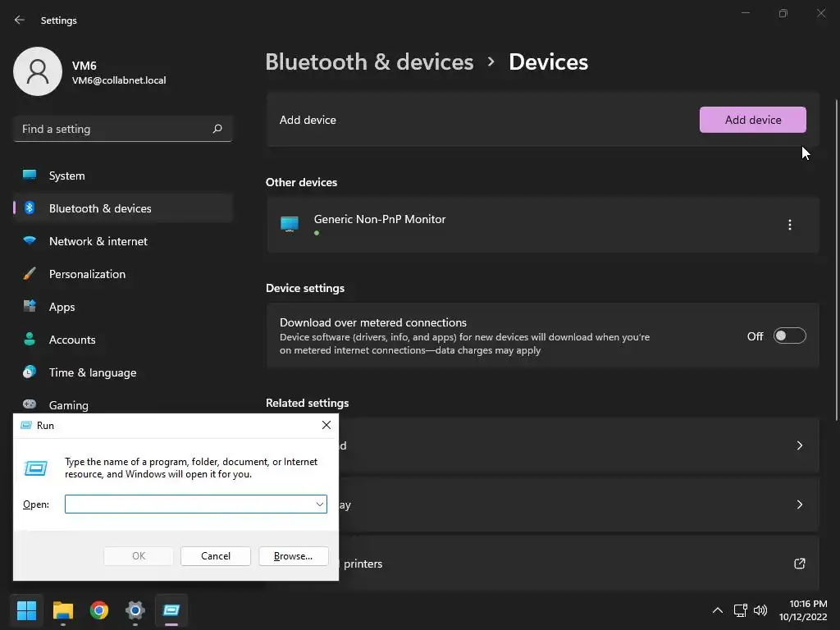The width and height of the screenshot is (840, 630).
Task: Expand the first Related settings chevron row
Action: pos(542,445)
